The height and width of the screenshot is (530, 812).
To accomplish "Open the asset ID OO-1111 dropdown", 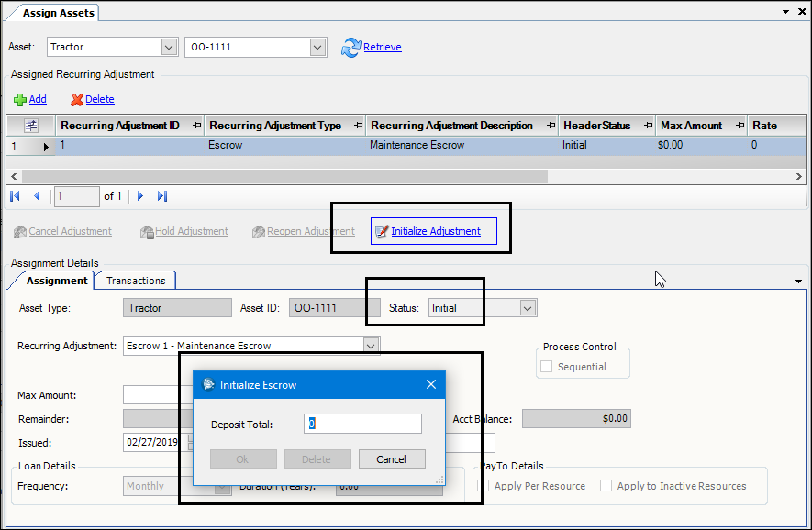I will 317,47.
